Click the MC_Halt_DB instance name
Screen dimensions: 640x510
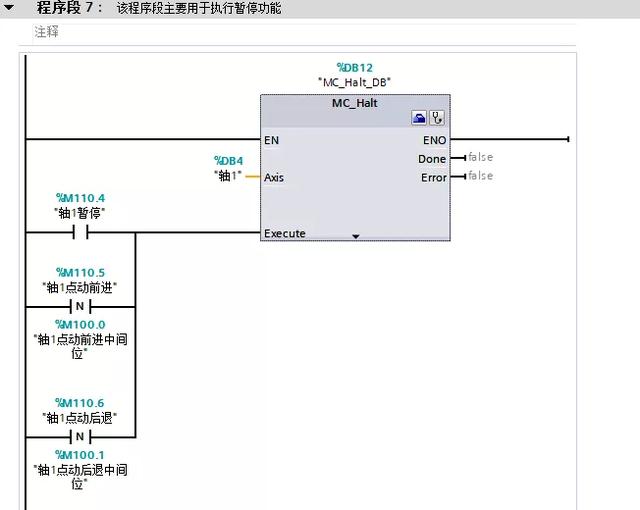(x=354, y=82)
